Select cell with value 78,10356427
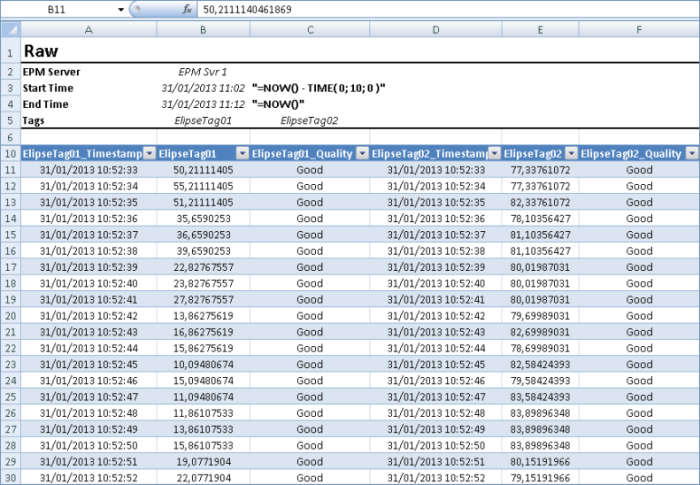 coord(540,218)
